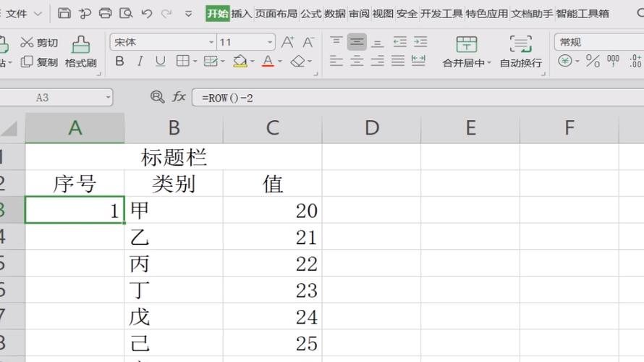The image size is (644, 362).
Task: Click the select-all corner triangle
Action: 10,129
